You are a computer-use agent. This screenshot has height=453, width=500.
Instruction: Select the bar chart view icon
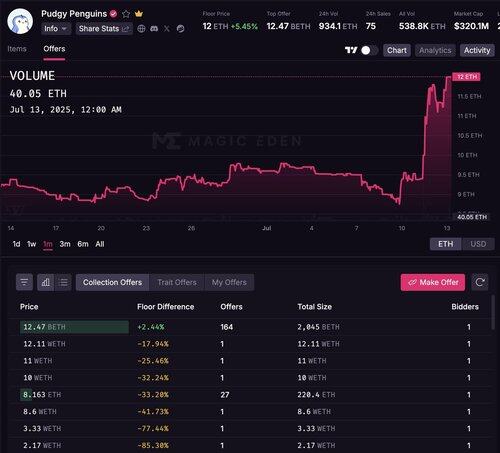[x=46, y=282]
